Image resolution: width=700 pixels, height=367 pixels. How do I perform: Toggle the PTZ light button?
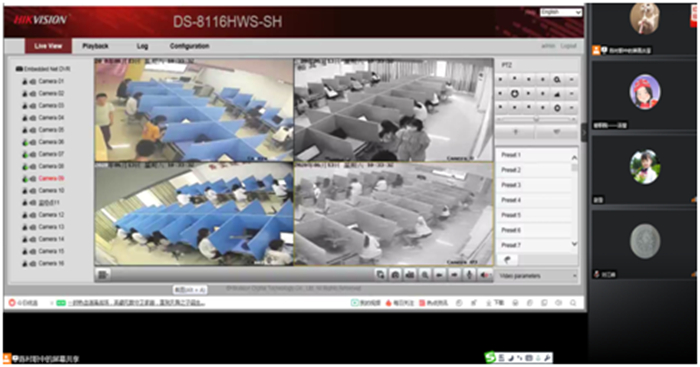pyautogui.click(x=516, y=132)
